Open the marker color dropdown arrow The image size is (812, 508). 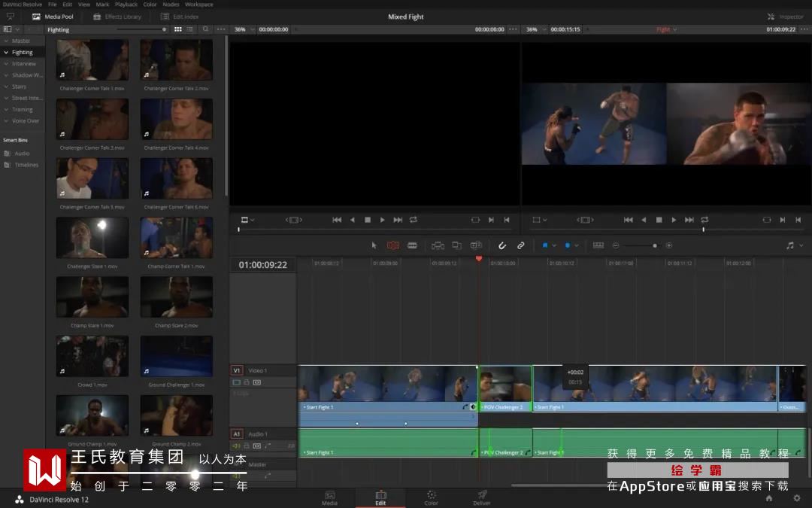577,245
